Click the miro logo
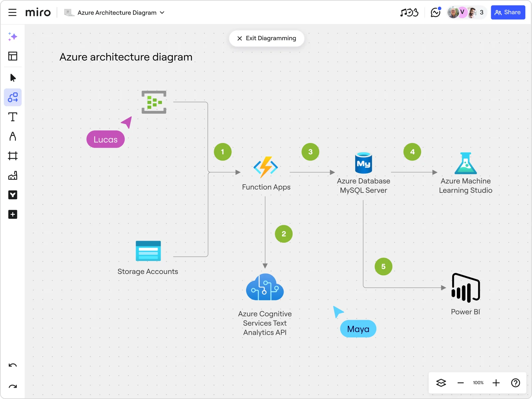 coord(38,13)
